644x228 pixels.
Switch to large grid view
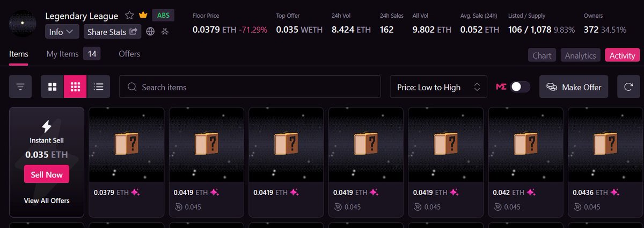pos(52,87)
